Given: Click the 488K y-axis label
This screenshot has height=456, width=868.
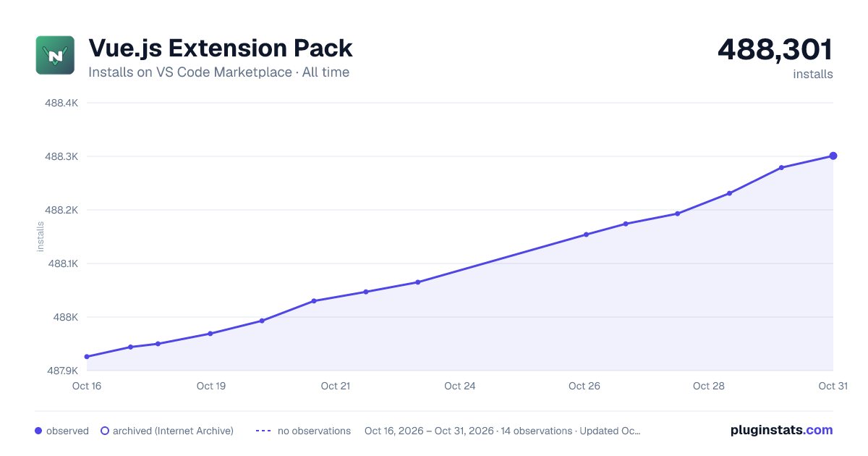Looking at the screenshot, I should click(x=64, y=317).
